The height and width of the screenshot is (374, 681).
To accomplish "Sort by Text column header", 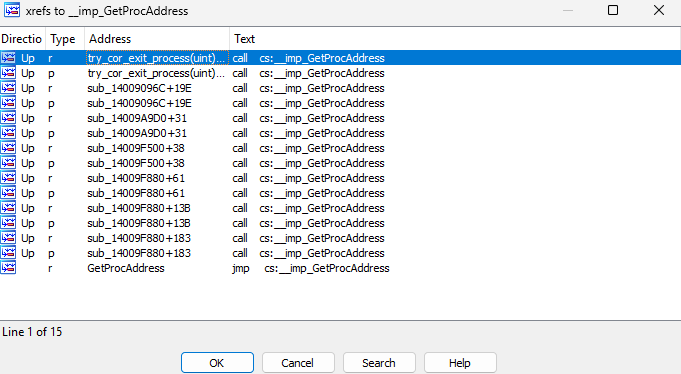I will (455, 39).
